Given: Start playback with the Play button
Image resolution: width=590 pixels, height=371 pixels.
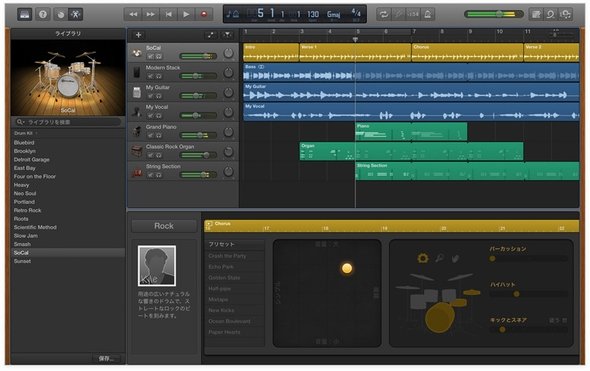Looking at the screenshot, I should [x=186, y=14].
